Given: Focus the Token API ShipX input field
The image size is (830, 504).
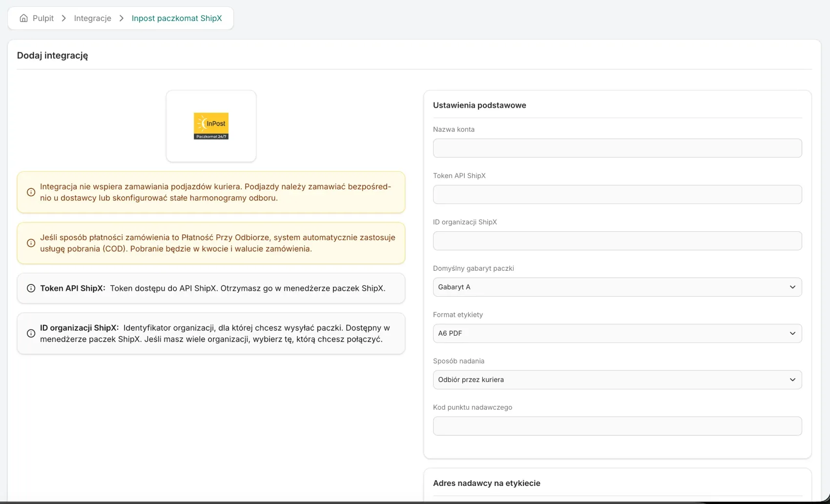Looking at the screenshot, I should click(617, 194).
